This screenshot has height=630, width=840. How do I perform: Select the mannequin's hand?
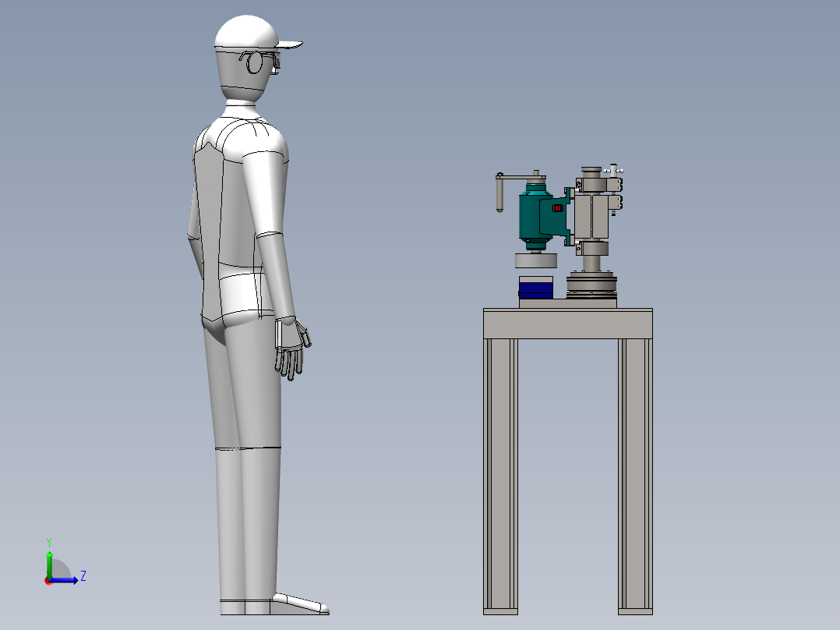(292, 349)
